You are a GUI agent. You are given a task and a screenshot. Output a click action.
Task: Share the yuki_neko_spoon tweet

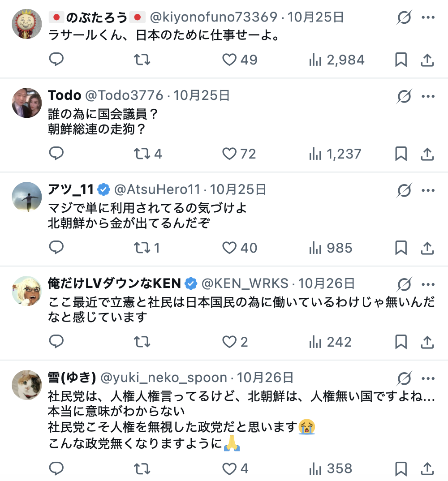click(x=428, y=468)
